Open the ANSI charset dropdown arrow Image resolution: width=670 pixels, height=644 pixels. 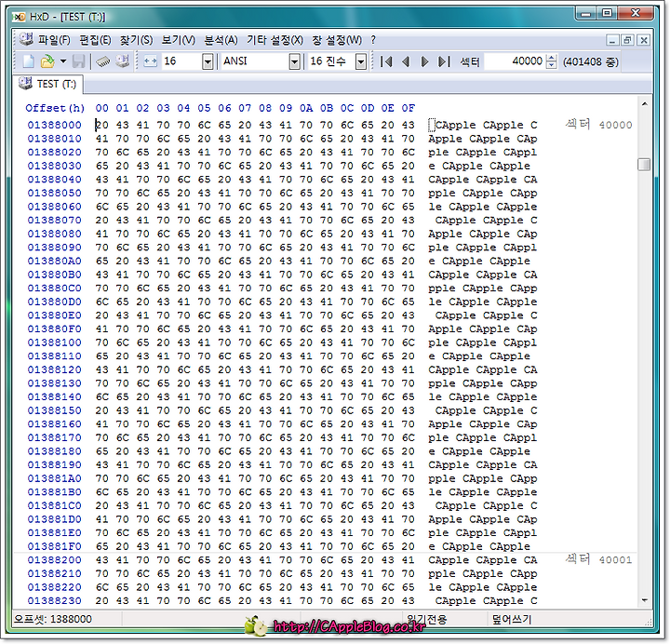point(294,62)
